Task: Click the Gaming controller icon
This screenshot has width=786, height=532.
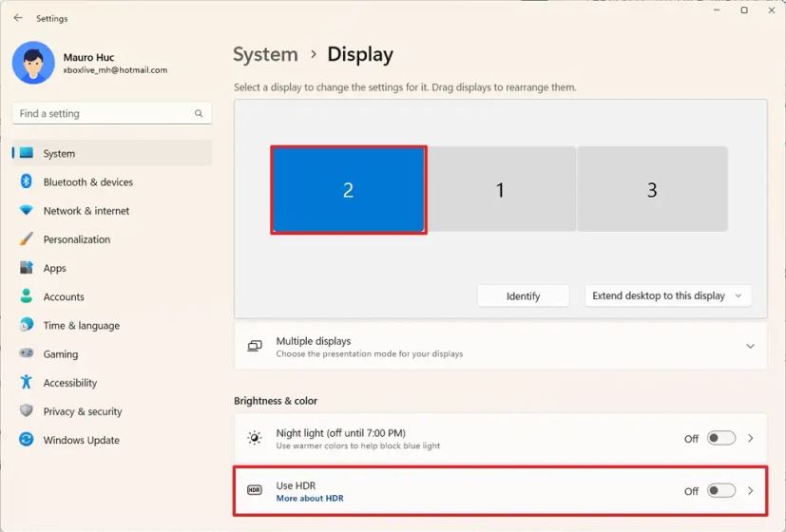Action: pos(26,353)
